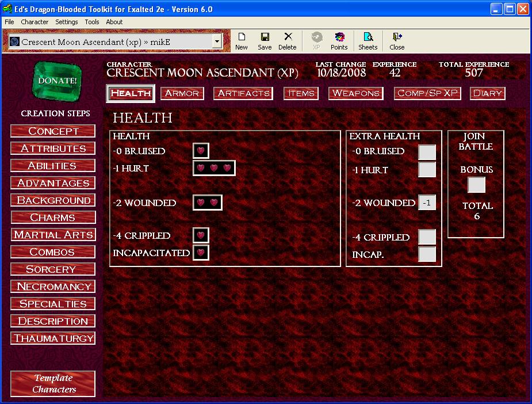This screenshot has width=532, height=404.
Task: Click the -2 Wounded hearts box
Action: 207,203
